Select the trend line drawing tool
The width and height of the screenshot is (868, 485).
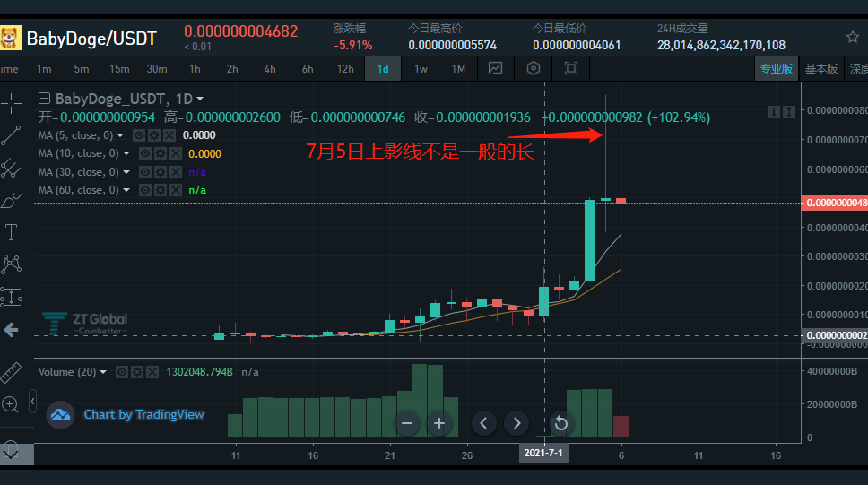click(11, 135)
